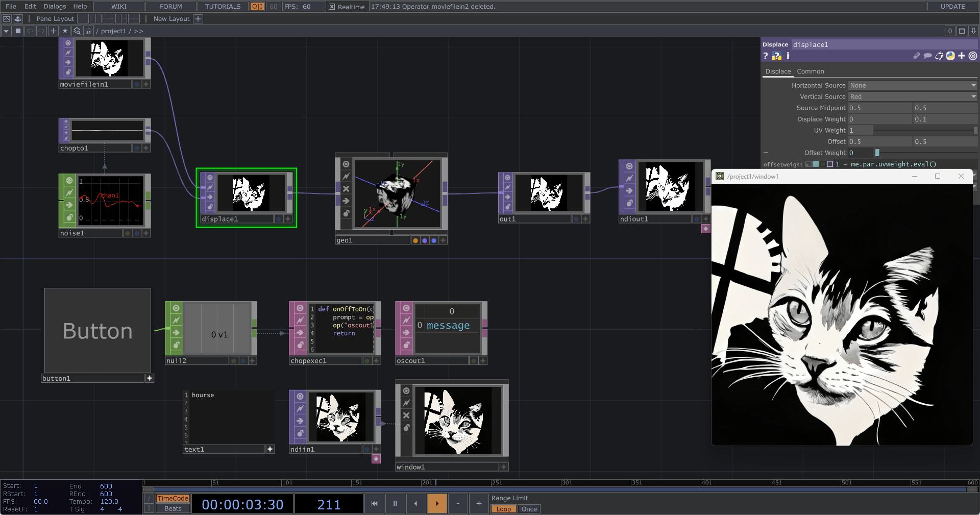Select the four-pane layout icon in Pane Layout
The image size is (980, 515).
[134, 19]
